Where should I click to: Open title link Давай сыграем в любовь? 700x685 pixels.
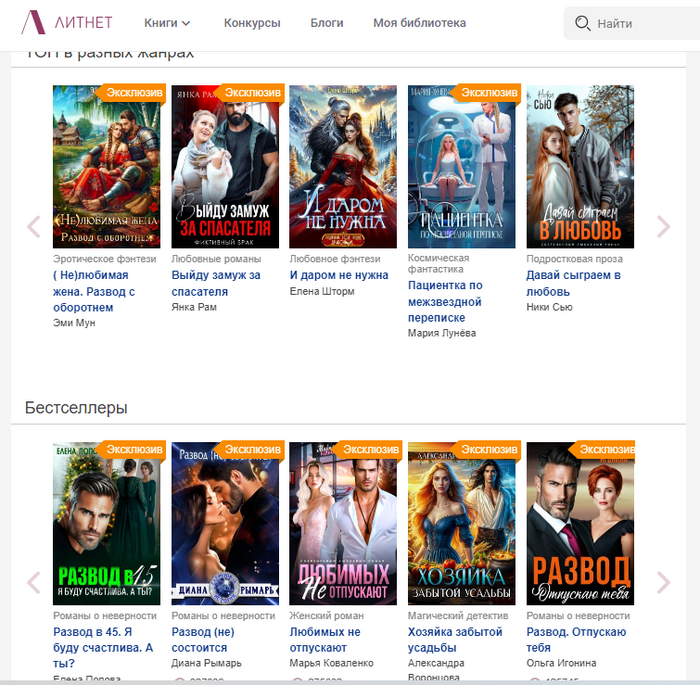click(x=573, y=283)
